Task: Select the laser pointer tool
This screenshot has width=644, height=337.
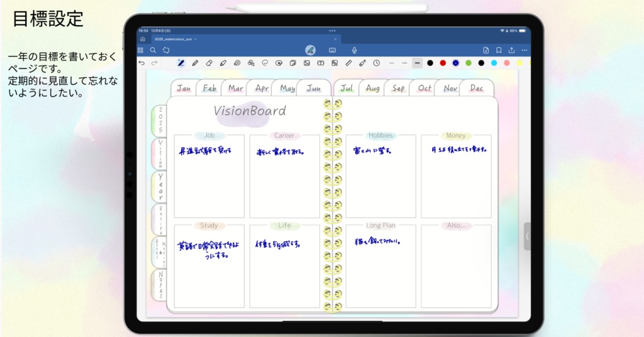Action: click(x=363, y=63)
